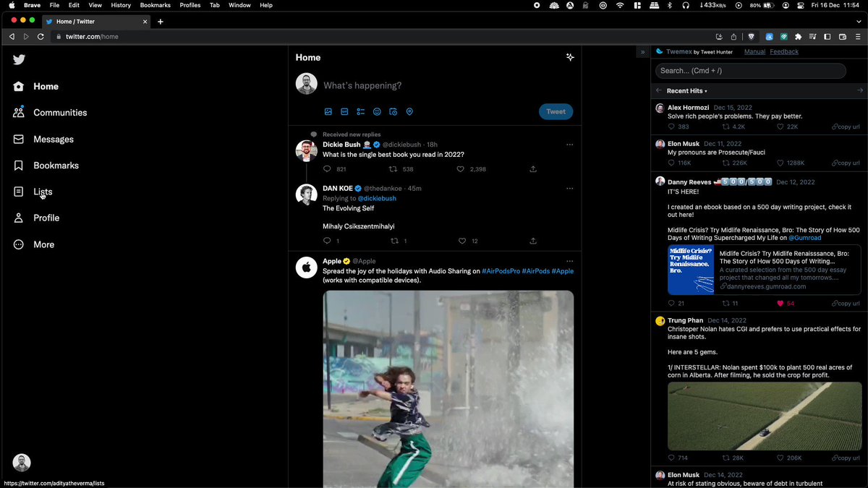Open the Window menu in menu bar
This screenshot has height=488, width=868.
[239, 5]
